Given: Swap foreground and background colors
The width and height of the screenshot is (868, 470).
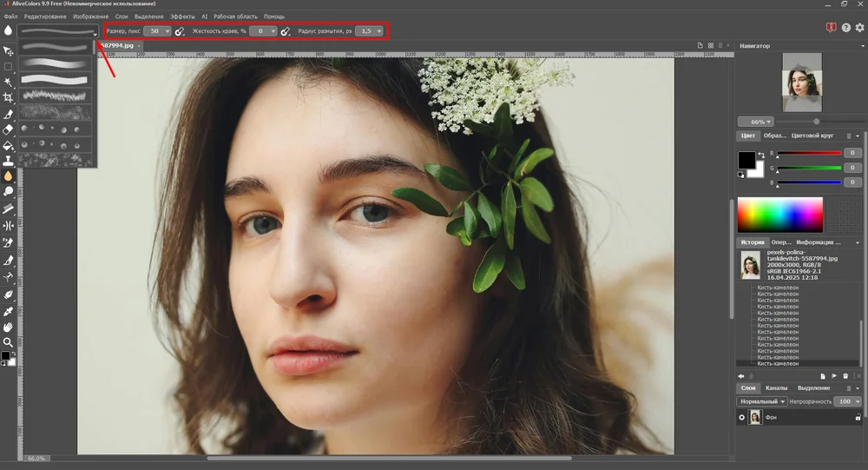Looking at the screenshot, I should click(x=761, y=155).
